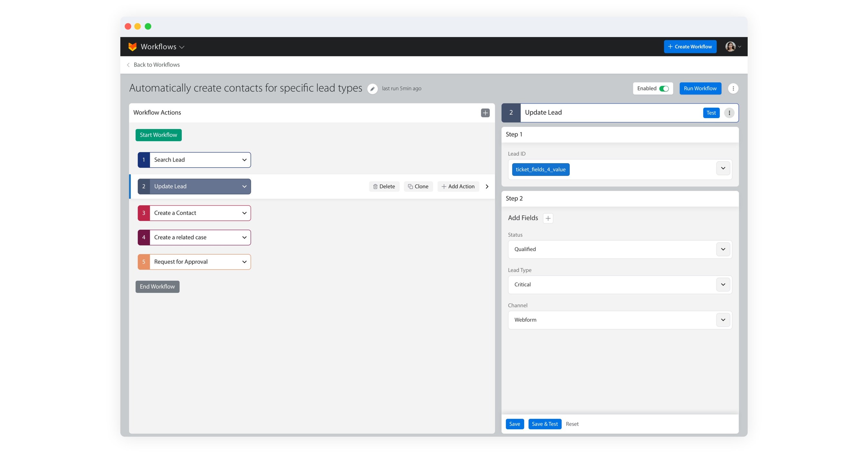The height and width of the screenshot is (455, 868).
Task: Click the Add Action plus icon
Action: (443, 186)
